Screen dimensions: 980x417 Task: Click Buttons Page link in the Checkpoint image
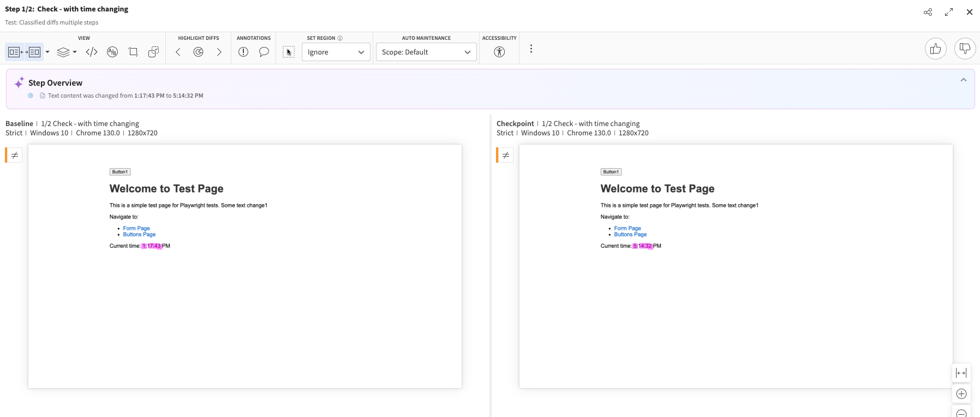630,234
